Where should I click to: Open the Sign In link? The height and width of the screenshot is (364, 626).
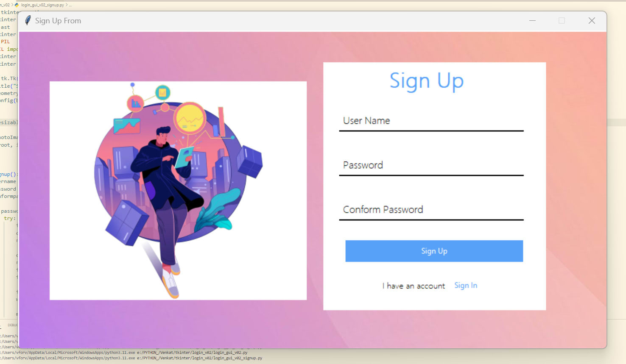point(466,286)
